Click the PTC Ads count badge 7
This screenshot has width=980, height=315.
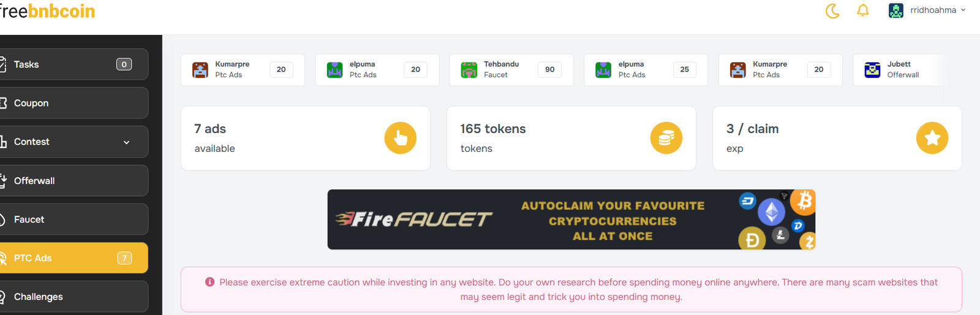pos(124,258)
